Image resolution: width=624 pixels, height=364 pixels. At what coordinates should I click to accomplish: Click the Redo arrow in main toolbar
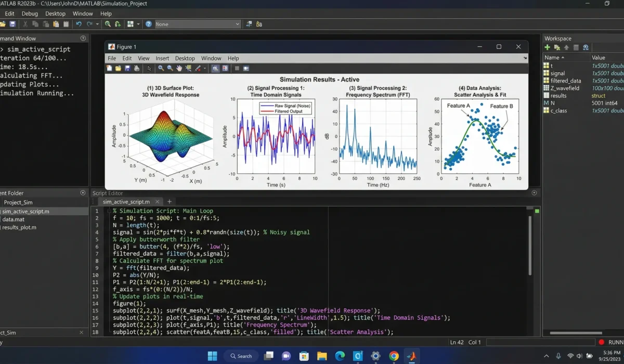[x=89, y=24]
